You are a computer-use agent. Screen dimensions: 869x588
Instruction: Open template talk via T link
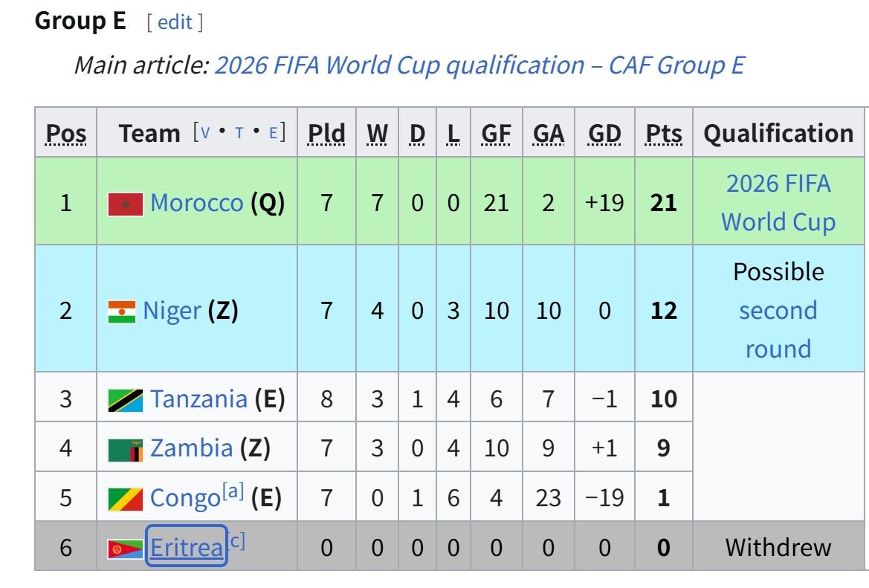coord(239,133)
